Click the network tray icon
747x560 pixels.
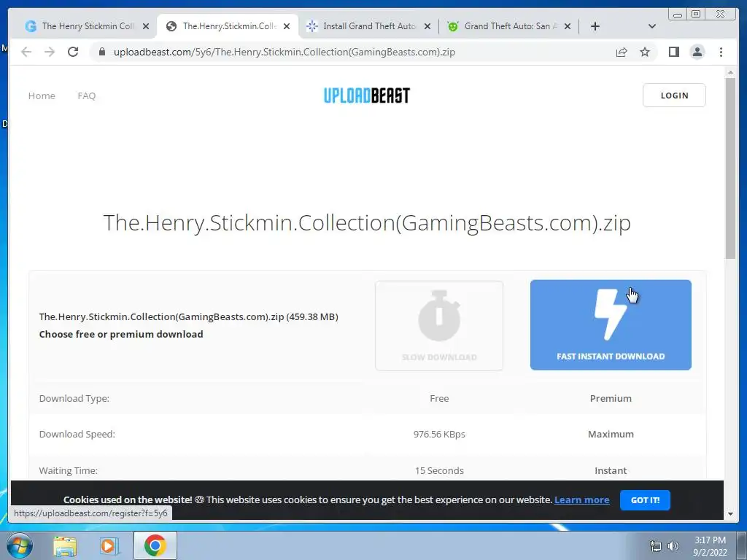(x=656, y=545)
